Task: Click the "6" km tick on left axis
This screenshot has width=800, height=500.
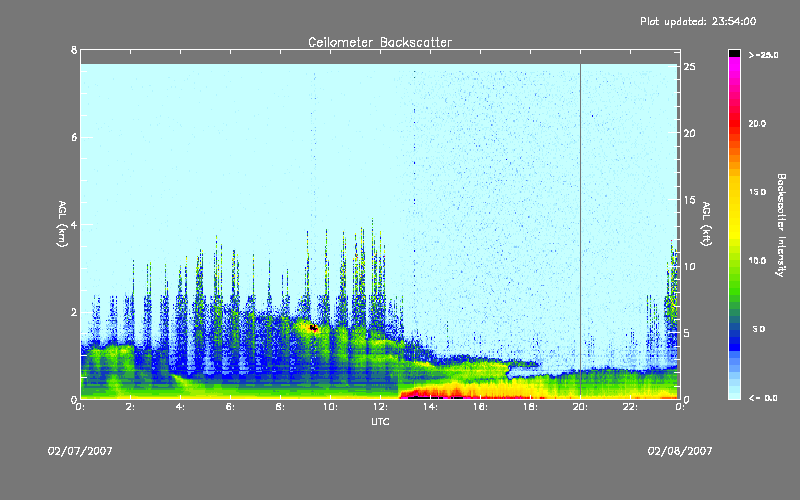Action: [x=74, y=137]
